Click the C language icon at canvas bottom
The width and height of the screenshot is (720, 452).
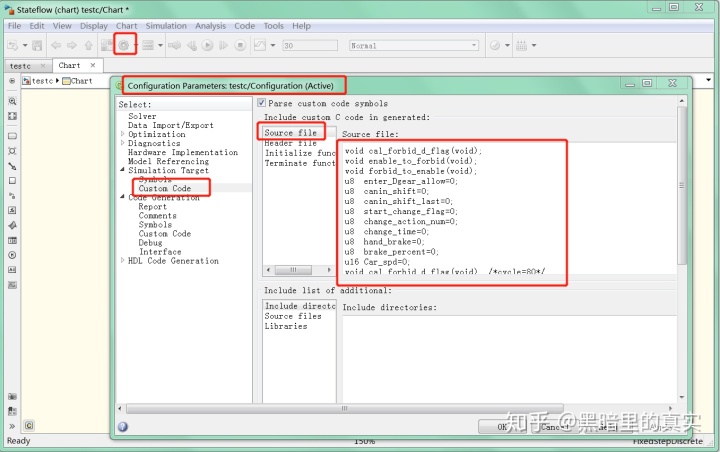point(29,425)
